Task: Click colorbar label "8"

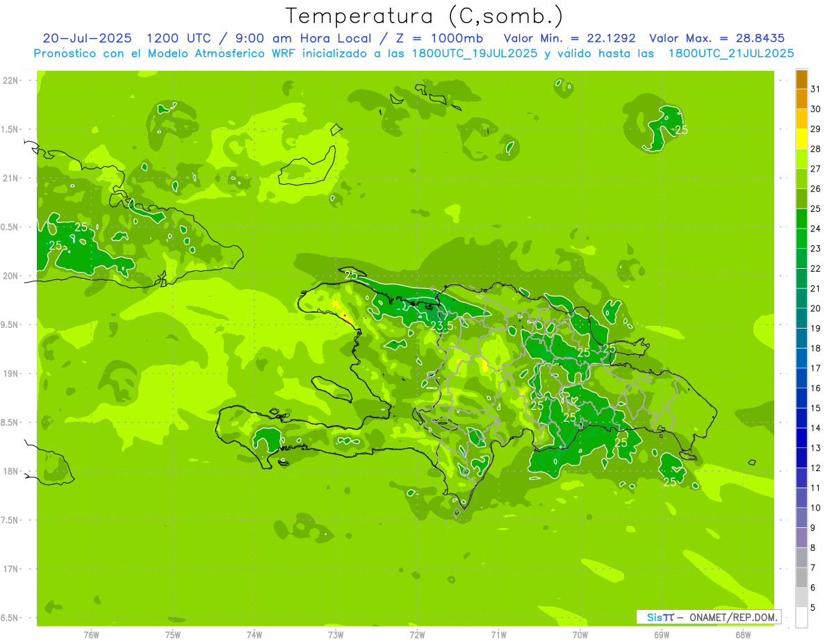Action: pyautogui.click(x=812, y=547)
